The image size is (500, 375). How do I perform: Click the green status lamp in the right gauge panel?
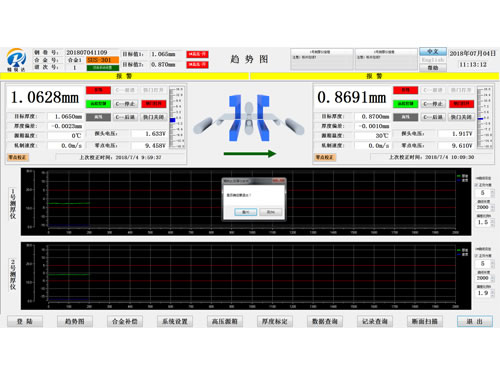click(x=406, y=104)
